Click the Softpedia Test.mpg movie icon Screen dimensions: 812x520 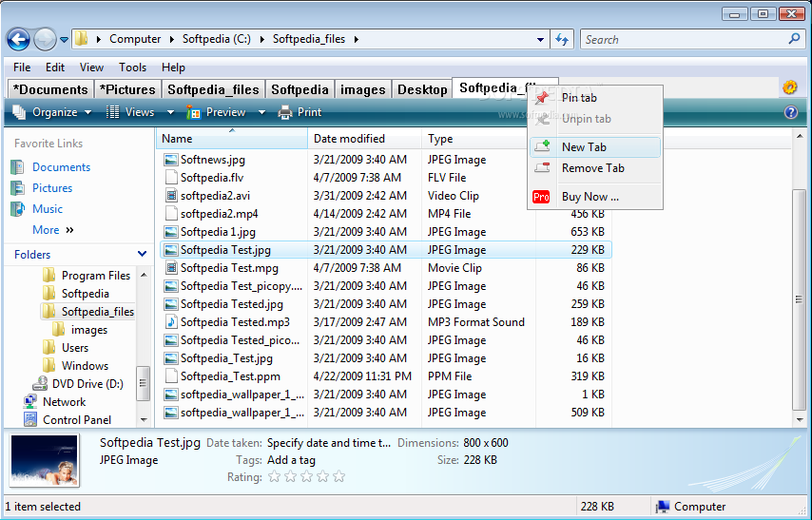point(171,268)
